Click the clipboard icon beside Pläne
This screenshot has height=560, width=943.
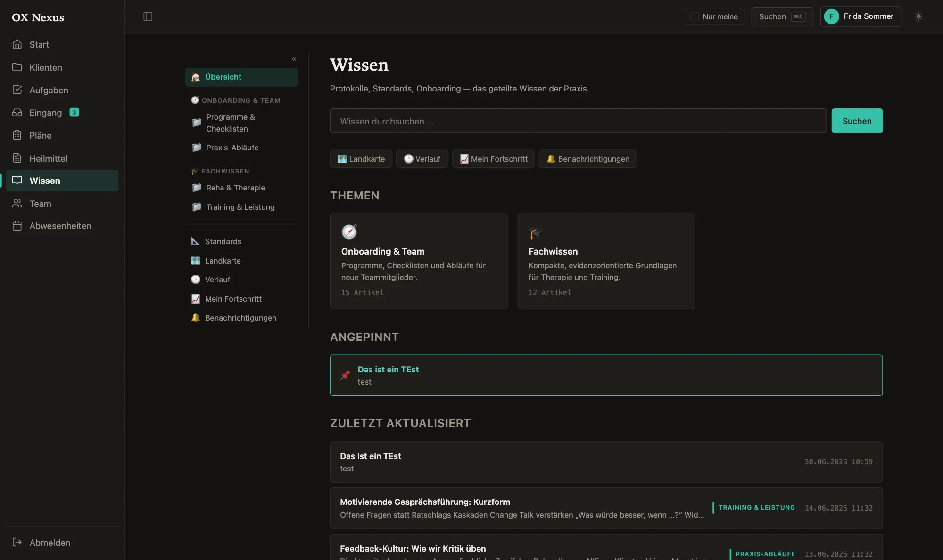[x=17, y=135]
